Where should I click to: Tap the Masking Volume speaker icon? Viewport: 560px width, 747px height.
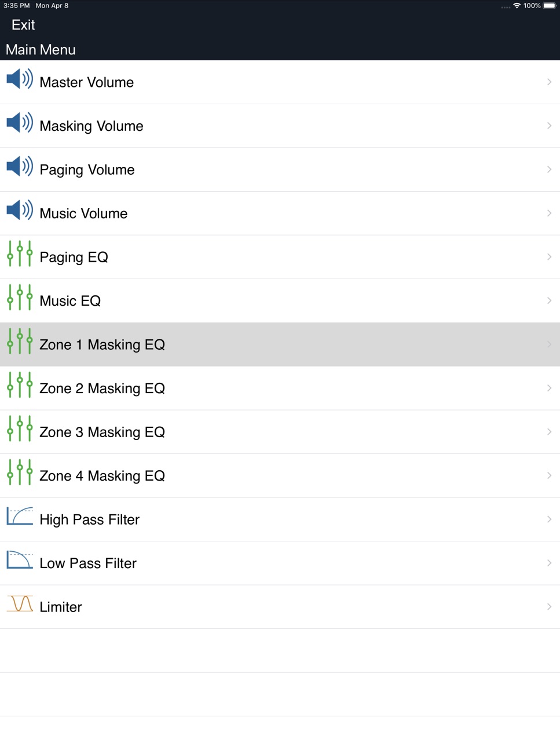pyautogui.click(x=20, y=123)
